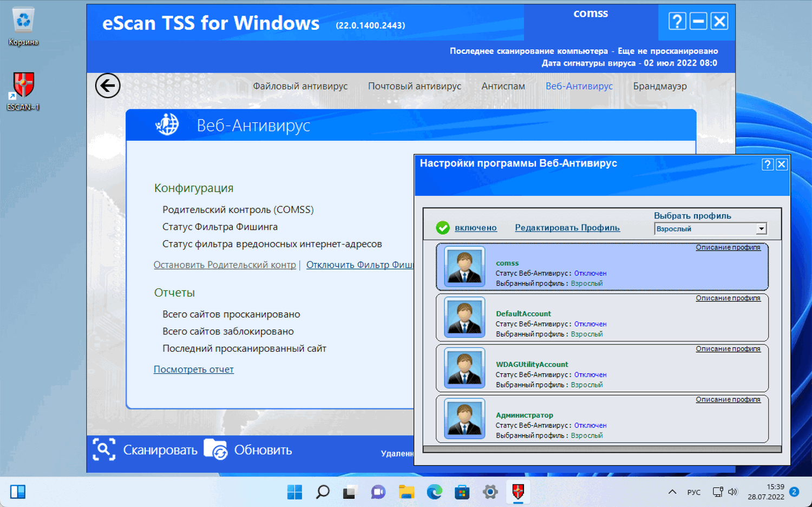
Task: Click the Веб-Антивирус globe icon
Action: 167,124
